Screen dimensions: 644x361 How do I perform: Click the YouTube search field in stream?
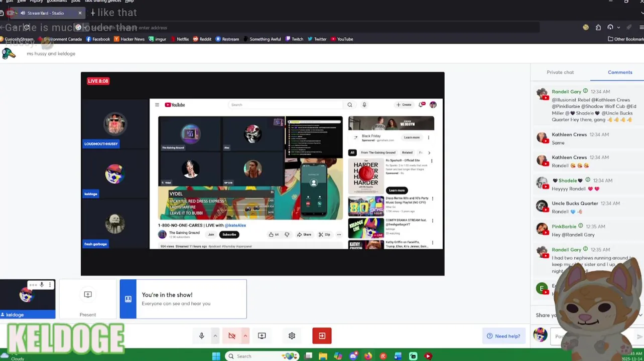[286, 105]
